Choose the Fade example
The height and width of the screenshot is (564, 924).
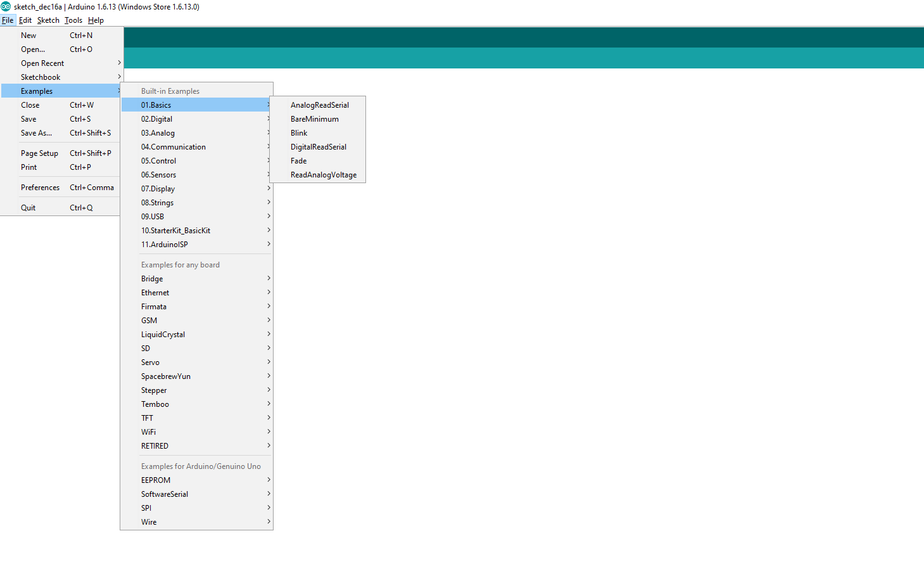pyautogui.click(x=298, y=161)
